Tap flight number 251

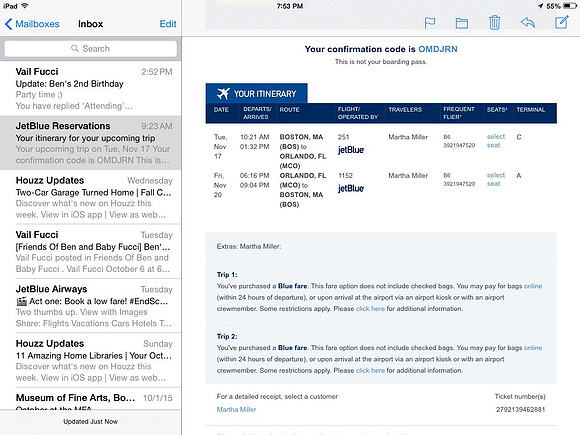[343, 137]
